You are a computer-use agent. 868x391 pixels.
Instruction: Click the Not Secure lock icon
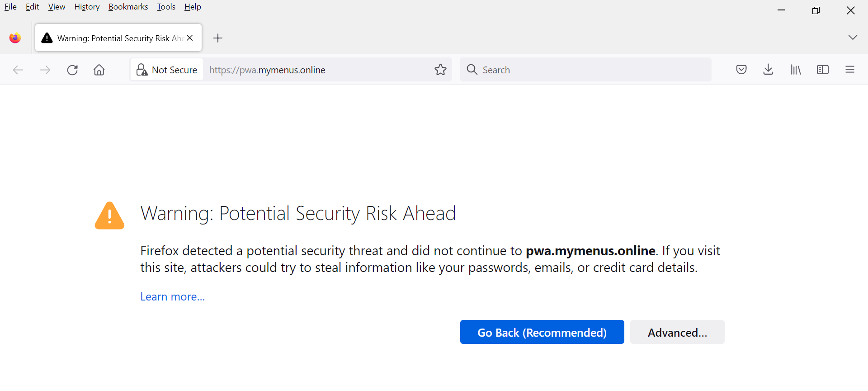pyautogui.click(x=142, y=70)
